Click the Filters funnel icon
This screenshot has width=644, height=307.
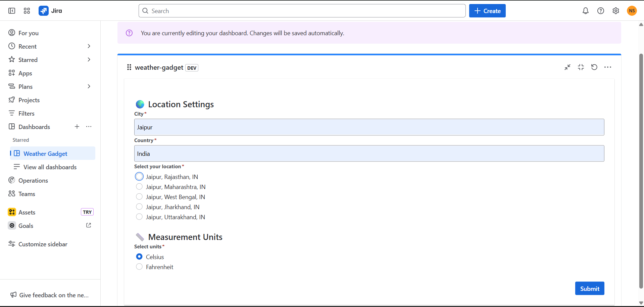tap(12, 113)
